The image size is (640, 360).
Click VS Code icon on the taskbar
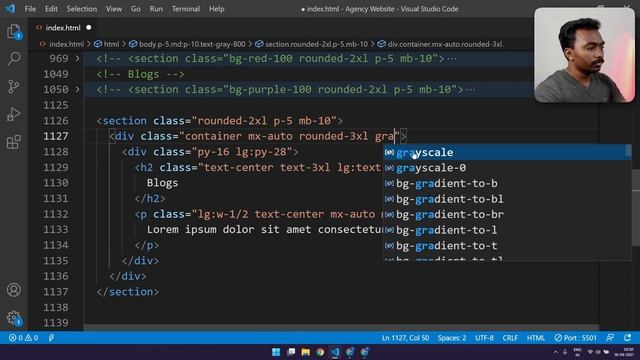[335, 352]
